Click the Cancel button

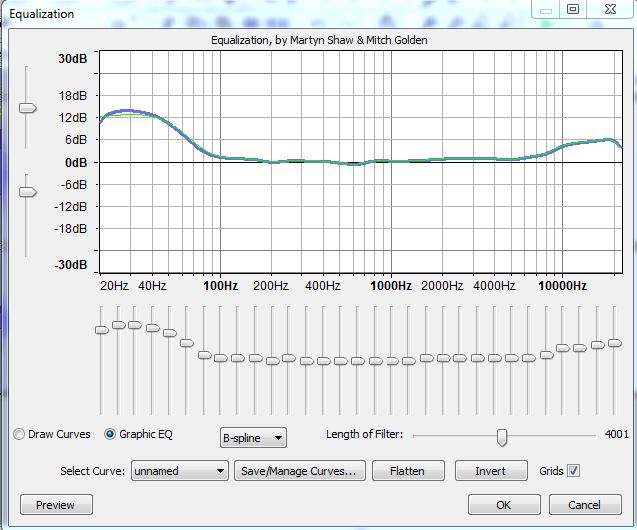click(x=585, y=505)
